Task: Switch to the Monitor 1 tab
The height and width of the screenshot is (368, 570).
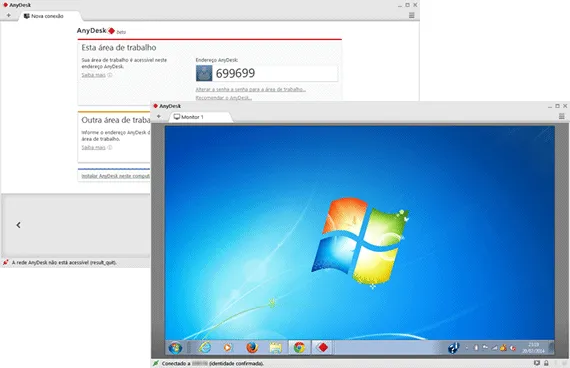Action: 200,117
